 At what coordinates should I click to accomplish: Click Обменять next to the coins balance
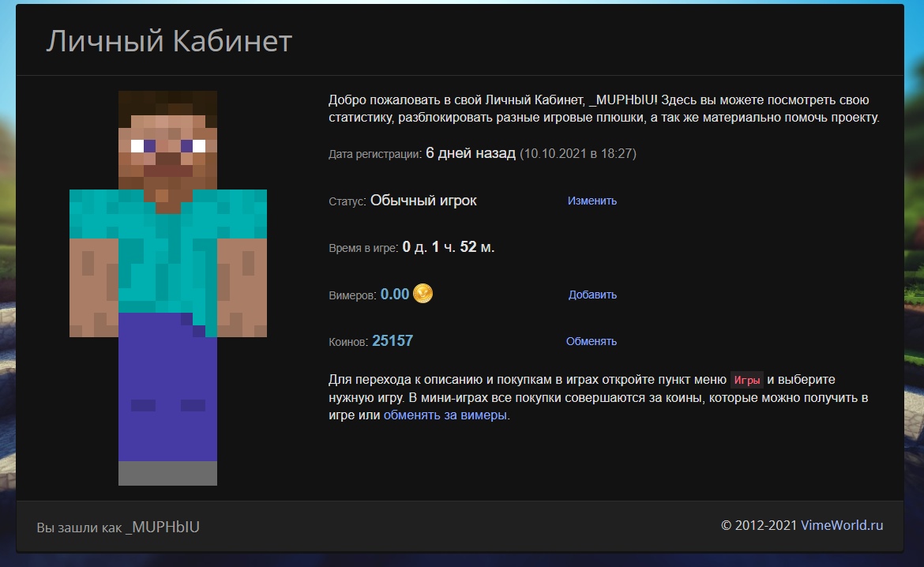[x=591, y=341]
